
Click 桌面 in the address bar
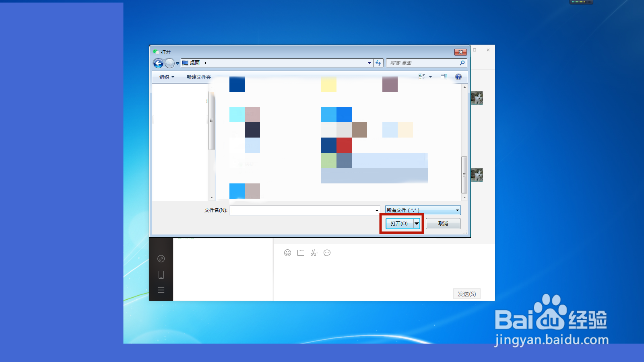pyautogui.click(x=195, y=63)
